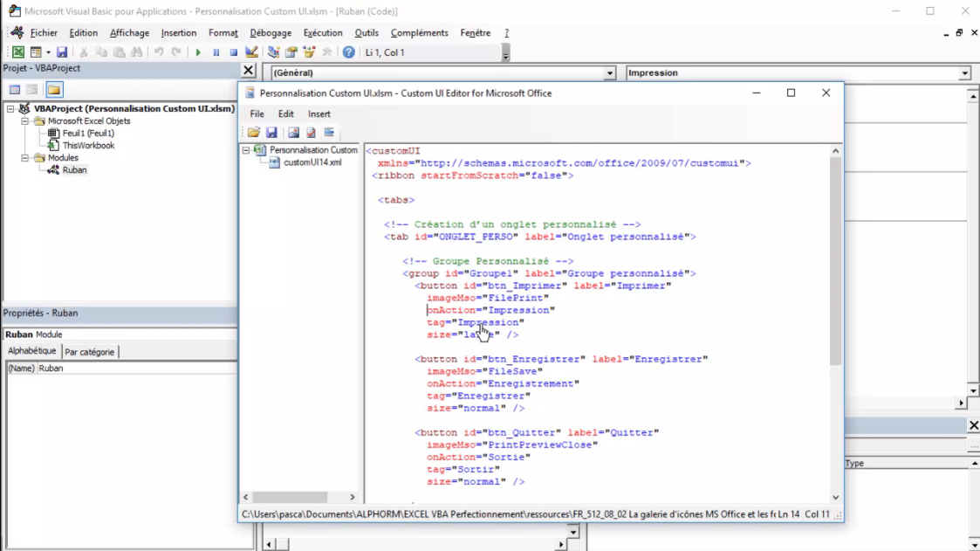
Task: Open the Insert menu of Custom UI Editor
Action: [x=319, y=114]
